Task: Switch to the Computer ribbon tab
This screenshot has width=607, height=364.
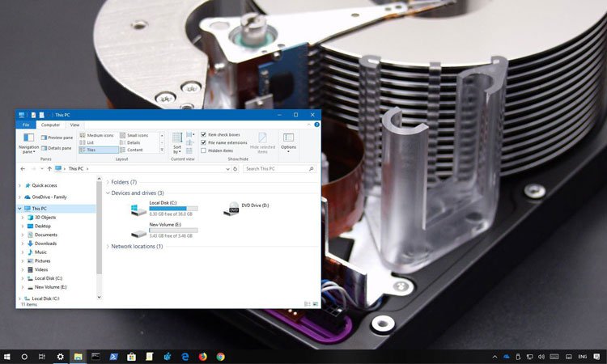Action: point(50,125)
